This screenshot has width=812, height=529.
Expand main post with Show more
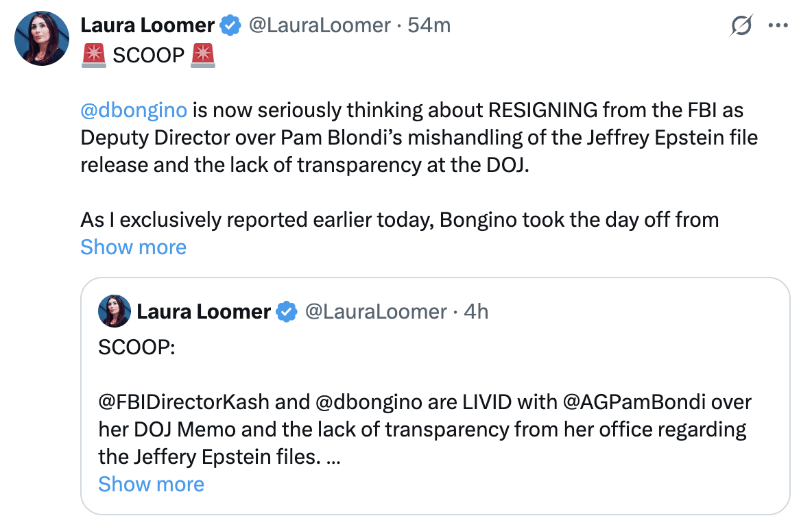tap(133, 247)
